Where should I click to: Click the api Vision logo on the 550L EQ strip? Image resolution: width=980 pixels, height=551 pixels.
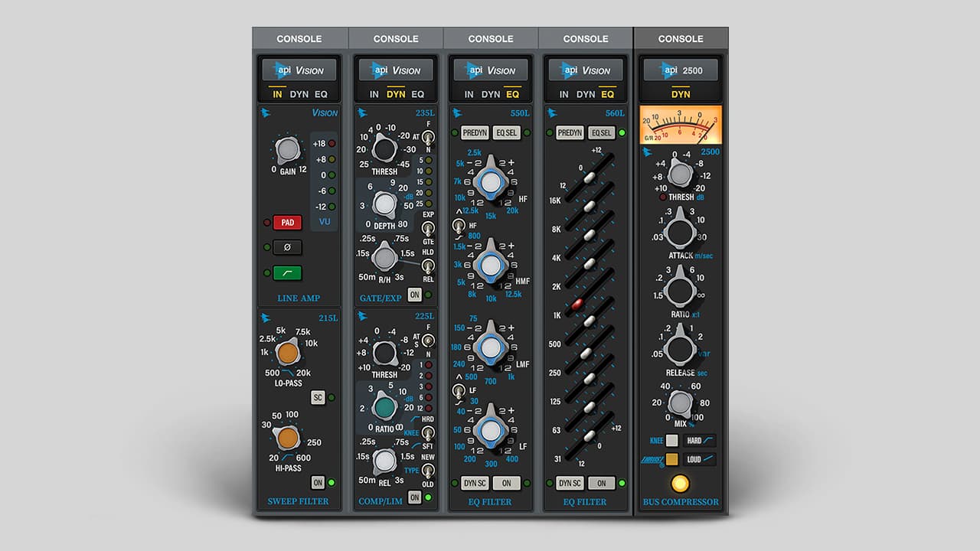pos(490,70)
